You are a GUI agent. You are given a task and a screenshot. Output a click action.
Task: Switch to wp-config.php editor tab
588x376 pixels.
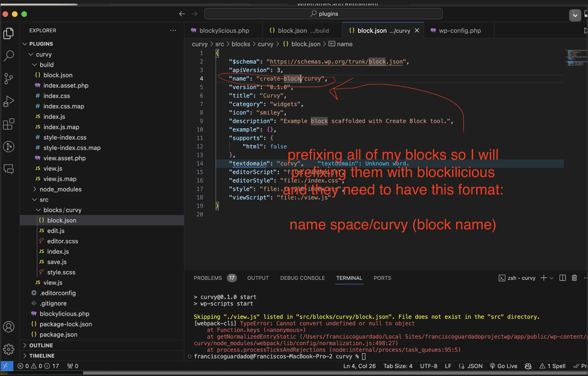[x=459, y=30]
